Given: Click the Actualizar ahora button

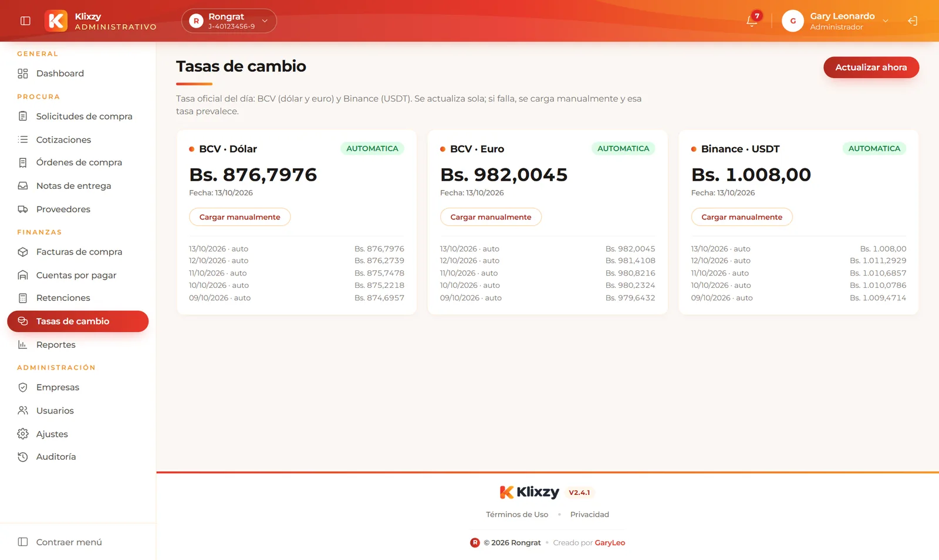Looking at the screenshot, I should click(871, 67).
